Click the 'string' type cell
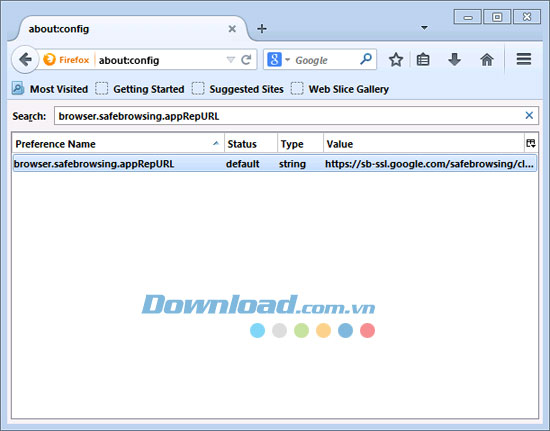This screenshot has height=431, width=550. click(x=292, y=164)
